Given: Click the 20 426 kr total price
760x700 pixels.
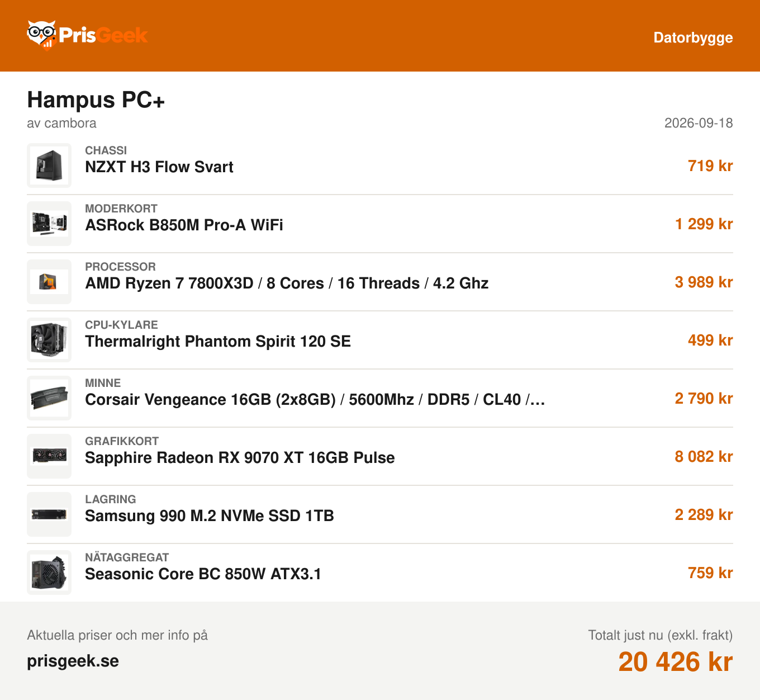Looking at the screenshot, I should [x=676, y=662].
